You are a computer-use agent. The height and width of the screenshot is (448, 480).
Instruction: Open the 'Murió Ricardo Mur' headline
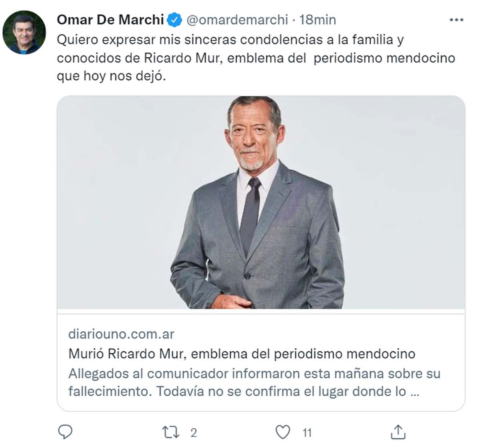(242, 354)
